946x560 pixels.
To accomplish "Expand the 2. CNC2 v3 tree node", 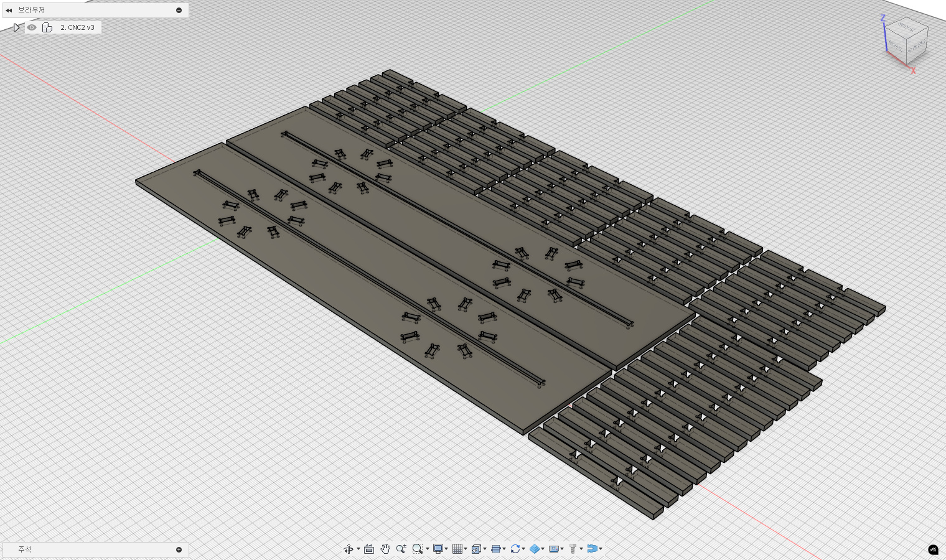I will 16,27.
